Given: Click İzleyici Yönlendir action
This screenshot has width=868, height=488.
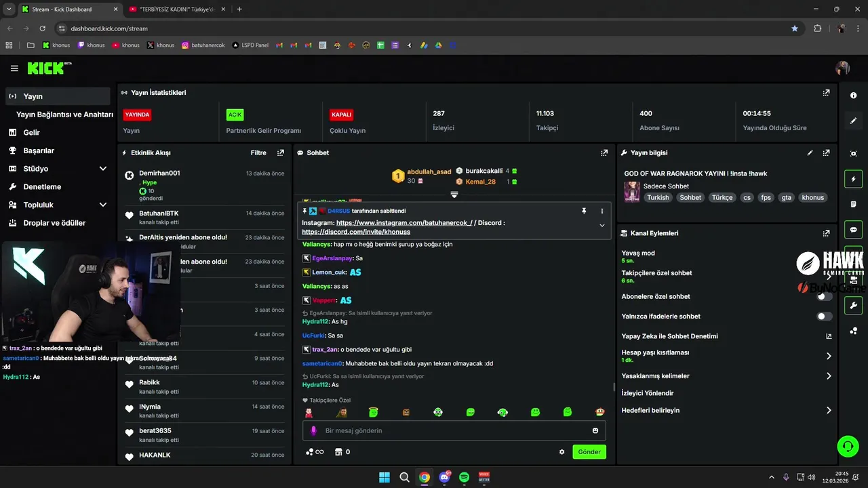Looking at the screenshot, I should (x=648, y=393).
